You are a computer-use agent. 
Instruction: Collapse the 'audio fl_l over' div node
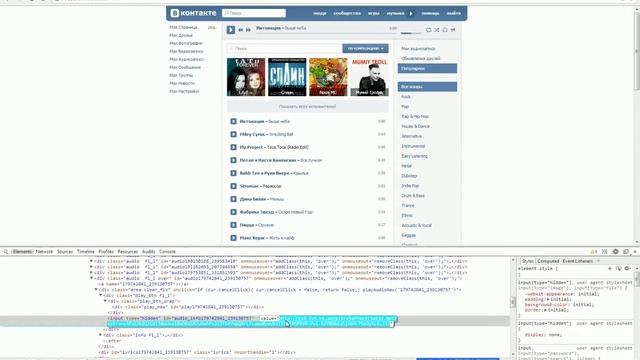(x=91, y=278)
